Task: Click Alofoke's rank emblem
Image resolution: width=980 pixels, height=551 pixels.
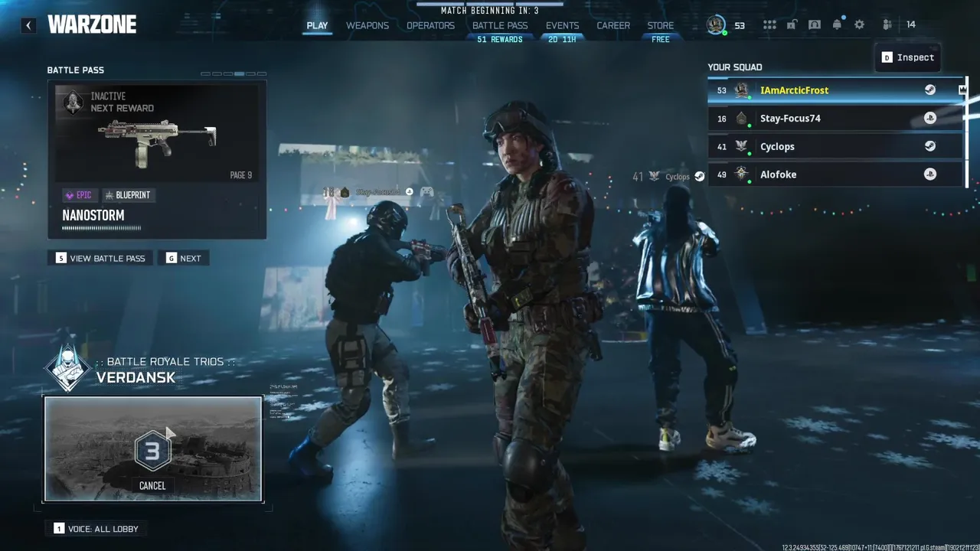Action: tap(741, 174)
